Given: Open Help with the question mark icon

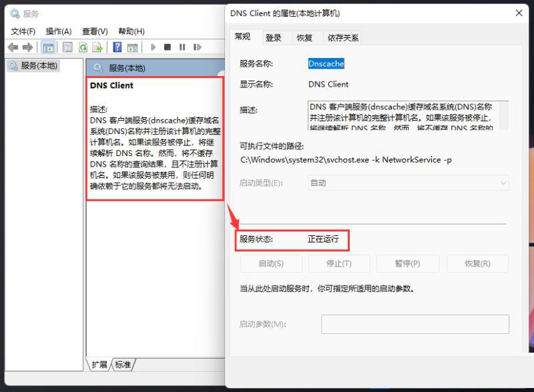Looking at the screenshot, I should pos(118,47).
